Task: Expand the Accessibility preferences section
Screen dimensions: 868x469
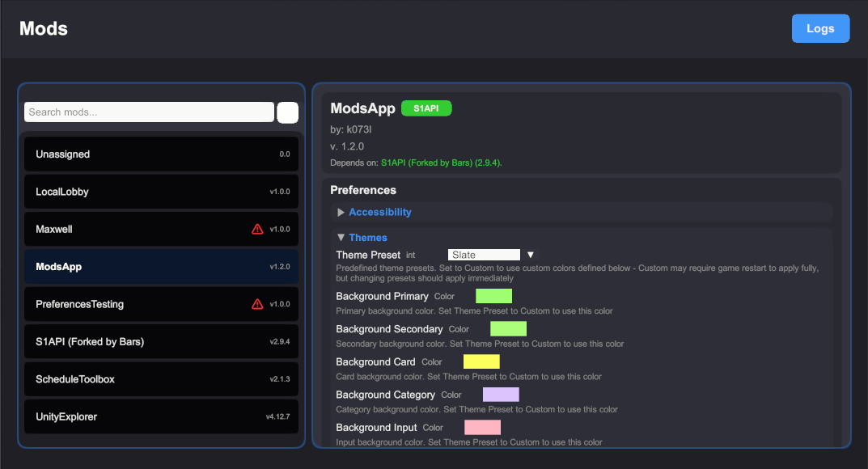Action: (x=379, y=212)
